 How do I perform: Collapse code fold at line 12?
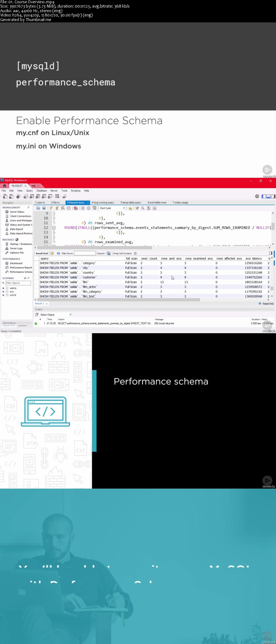(54, 228)
